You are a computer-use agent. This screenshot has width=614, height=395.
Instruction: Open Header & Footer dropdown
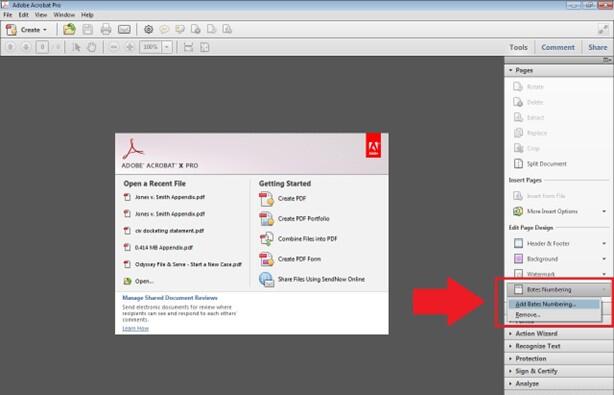(x=604, y=243)
